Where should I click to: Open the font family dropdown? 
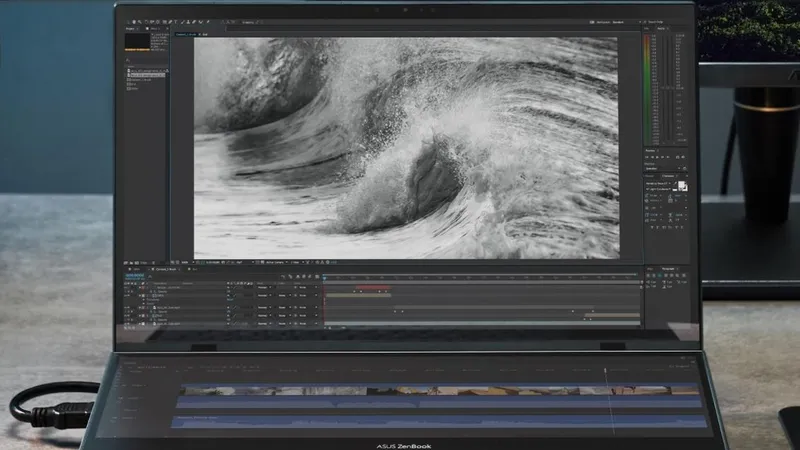[x=659, y=183]
